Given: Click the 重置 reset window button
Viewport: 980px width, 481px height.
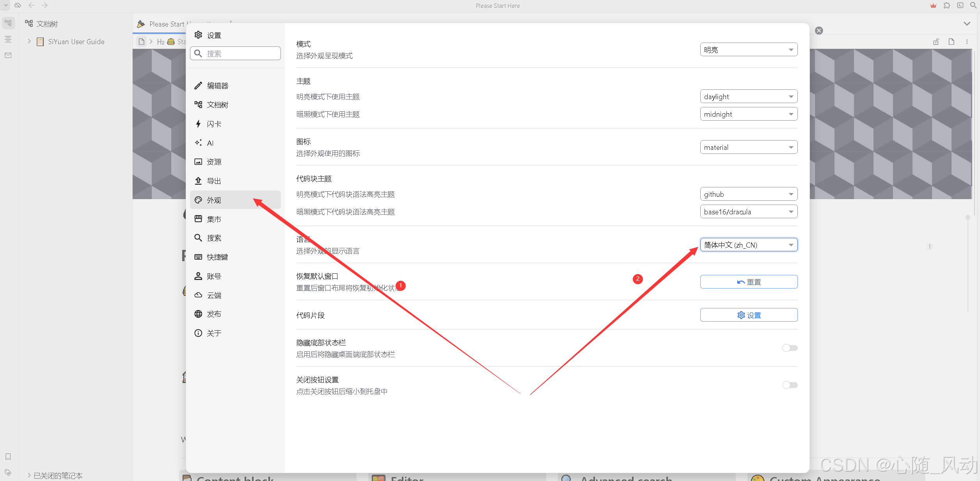Looking at the screenshot, I should pos(748,282).
